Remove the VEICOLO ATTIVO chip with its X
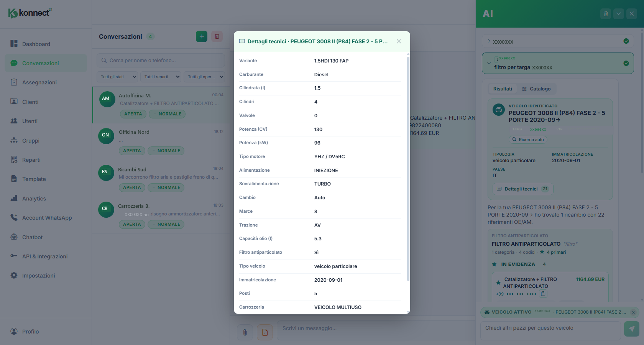The image size is (644, 345). click(x=633, y=312)
